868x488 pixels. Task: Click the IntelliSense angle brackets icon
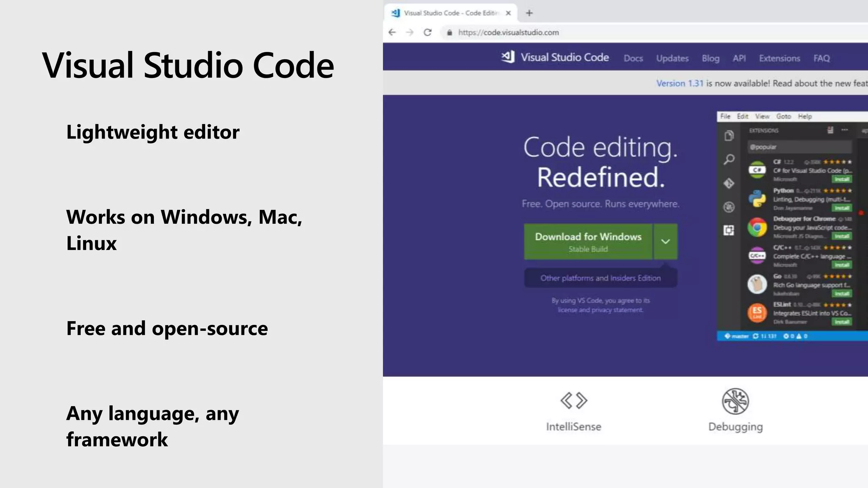tap(574, 400)
